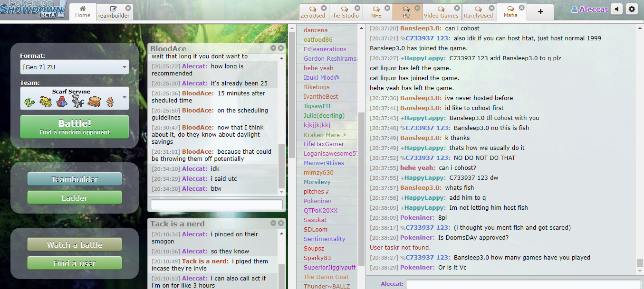The image size is (644, 289).
Task: Minimize the BloodAce private message window
Action: (x=273, y=48)
